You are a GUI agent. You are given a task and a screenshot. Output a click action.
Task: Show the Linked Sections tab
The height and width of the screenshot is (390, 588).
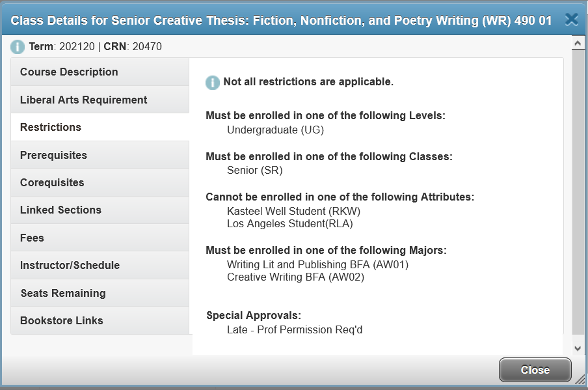pyautogui.click(x=100, y=210)
